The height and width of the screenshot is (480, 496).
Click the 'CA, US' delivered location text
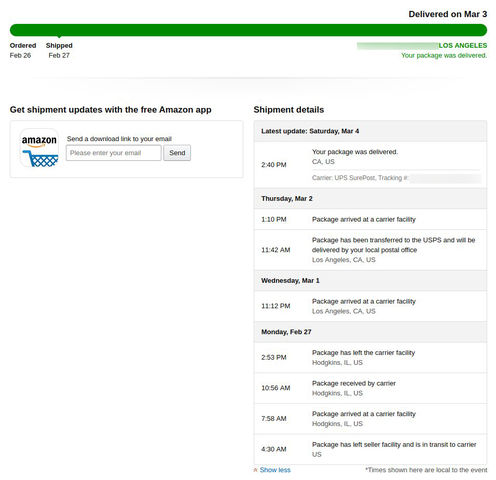pos(323,162)
